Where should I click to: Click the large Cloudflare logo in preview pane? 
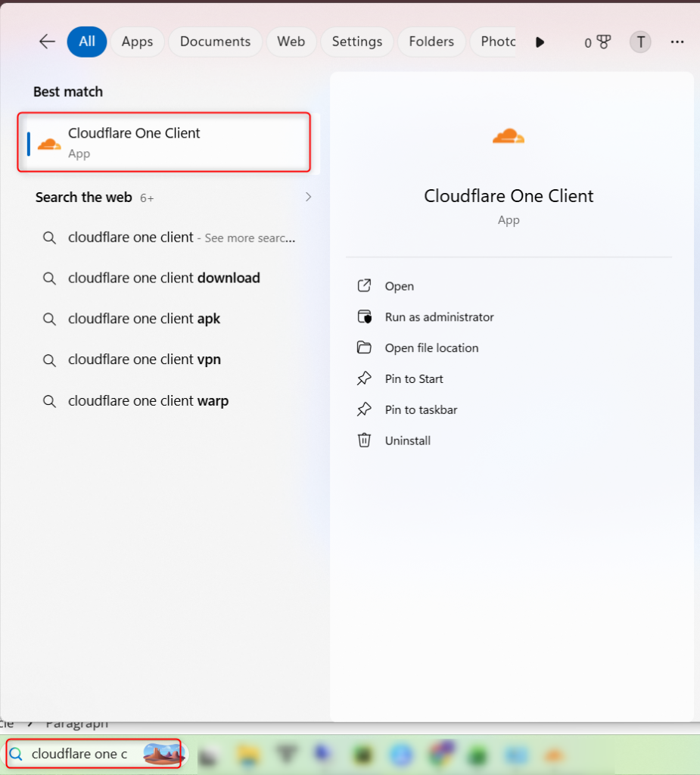pyautogui.click(x=509, y=135)
